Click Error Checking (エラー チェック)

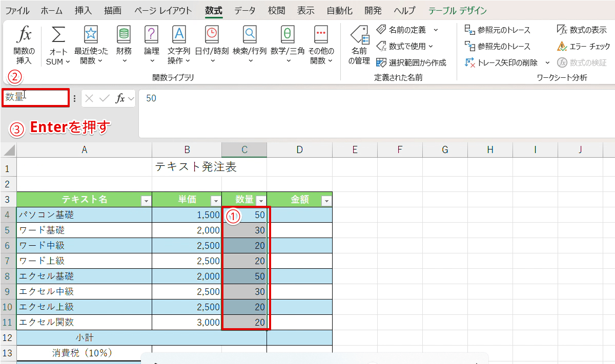(584, 47)
